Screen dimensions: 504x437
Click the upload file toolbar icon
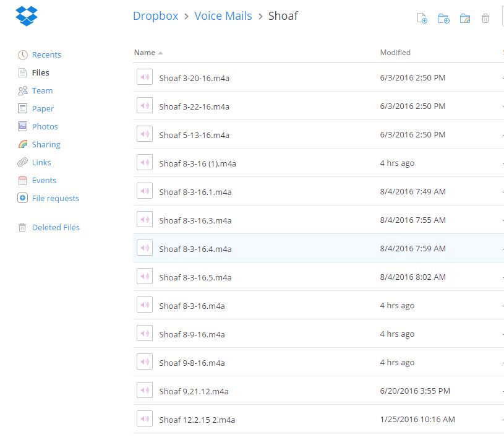point(422,19)
